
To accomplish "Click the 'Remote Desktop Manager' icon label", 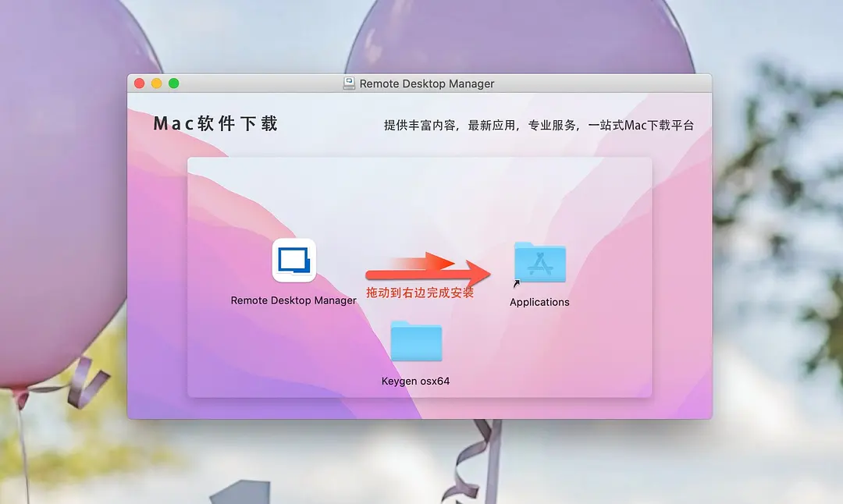I will pyautogui.click(x=293, y=300).
